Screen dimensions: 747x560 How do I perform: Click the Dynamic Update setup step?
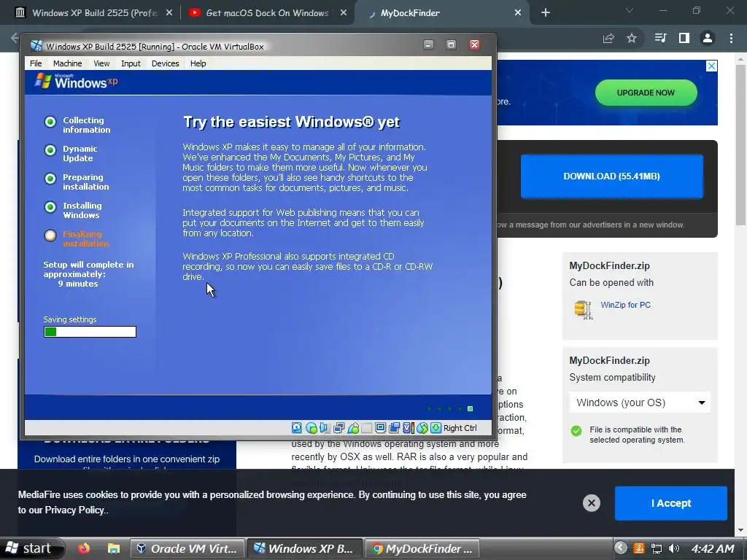[71, 153]
